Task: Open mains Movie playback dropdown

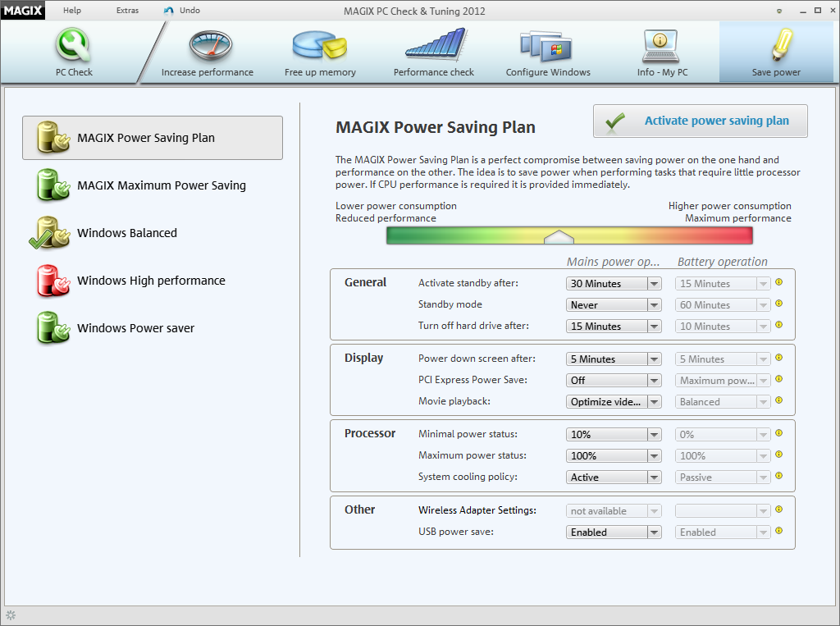Action: click(614, 402)
